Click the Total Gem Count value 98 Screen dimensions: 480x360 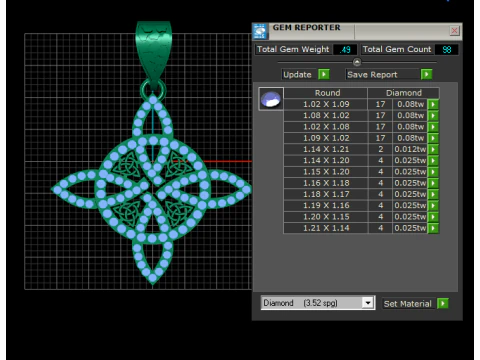(447, 50)
